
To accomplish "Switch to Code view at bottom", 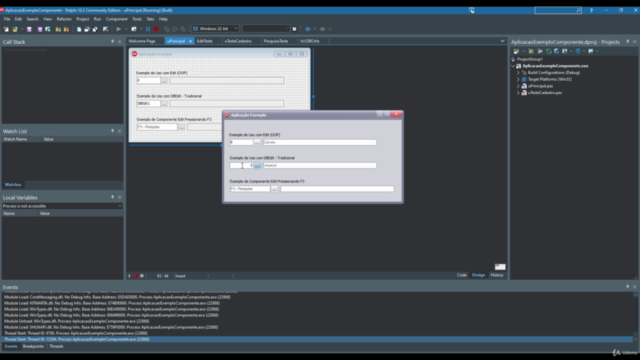I will click(x=462, y=275).
